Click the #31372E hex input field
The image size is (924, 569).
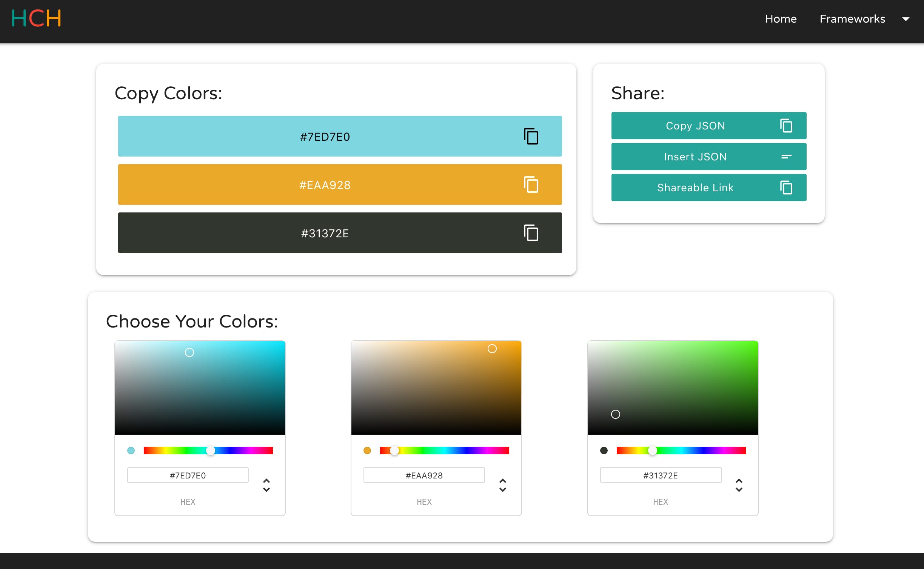click(x=661, y=475)
